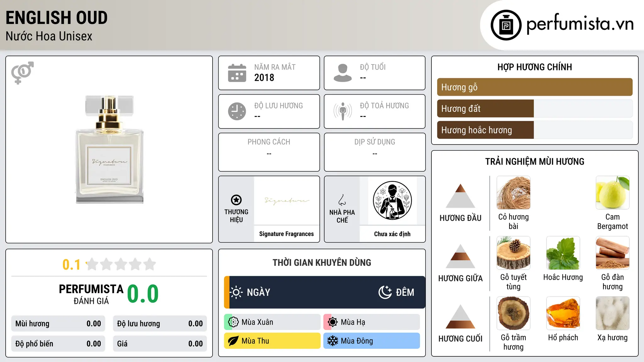
Task: Click the Phong cách card label
Action: click(269, 142)
